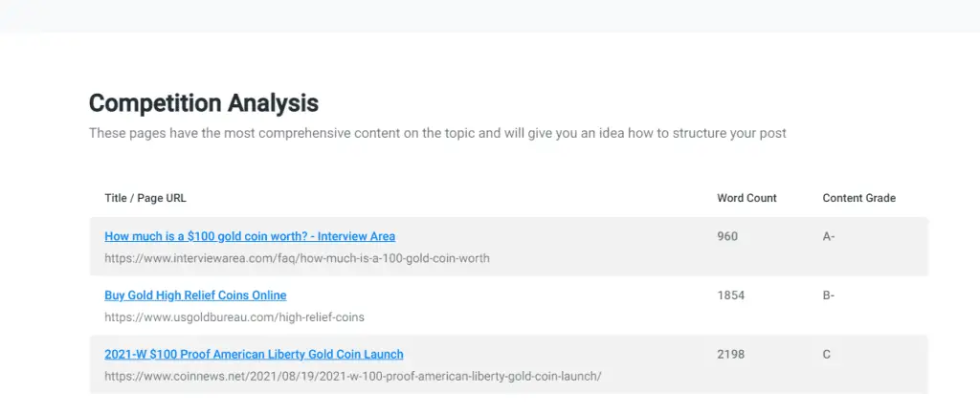Select the 960 word count value
Viewport: 980px width, 415px height.
[727, 236]
